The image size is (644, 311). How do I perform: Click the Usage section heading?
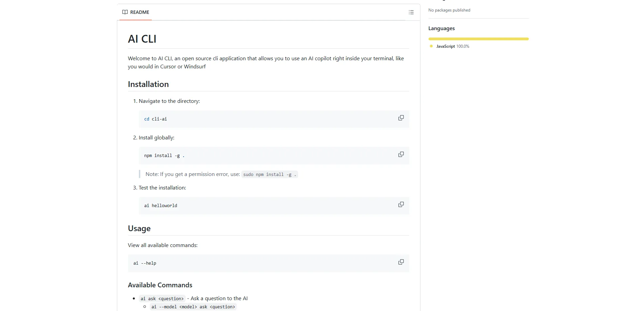[139, 228]
